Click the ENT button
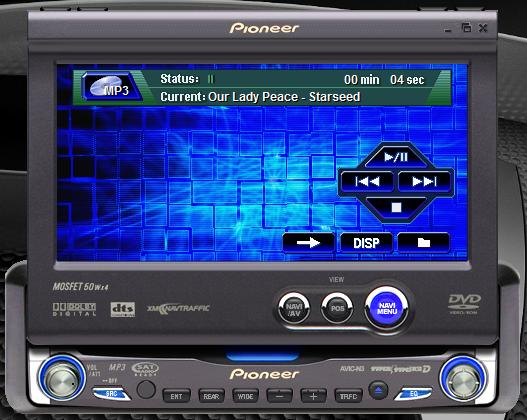The image size is (527, 420). point(176,396)
